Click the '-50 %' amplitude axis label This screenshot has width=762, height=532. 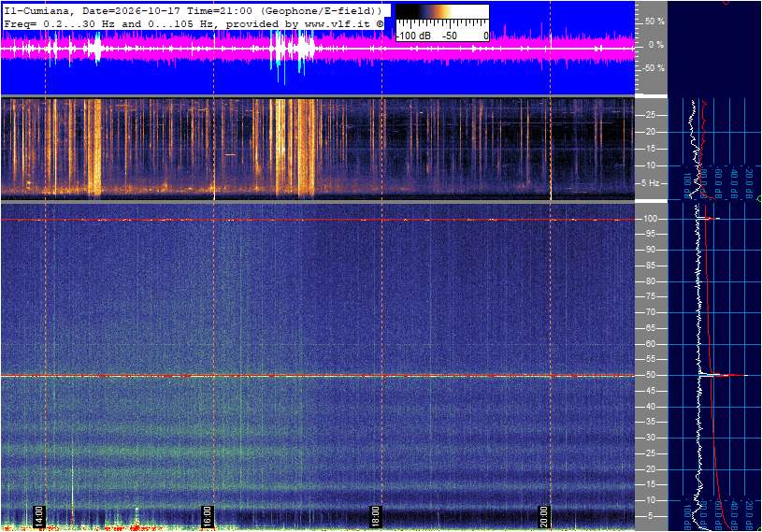click(654, 68)
